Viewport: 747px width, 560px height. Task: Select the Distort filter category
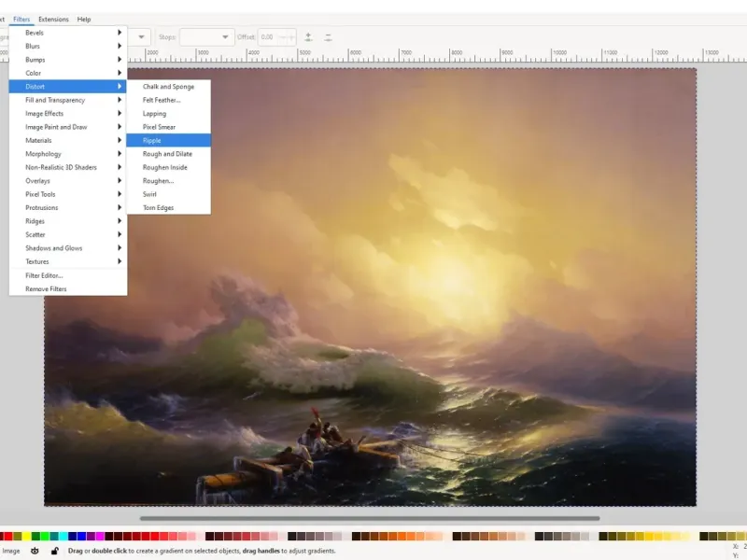pyautogui.click(x=68, y=87)
